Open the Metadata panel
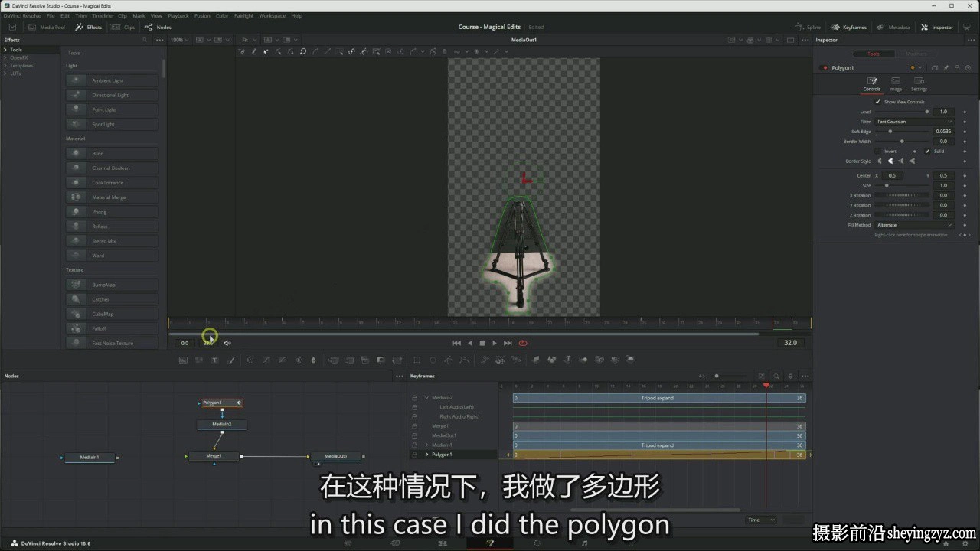The width and height of the screenshot is (980, 551). click(893, 27)
